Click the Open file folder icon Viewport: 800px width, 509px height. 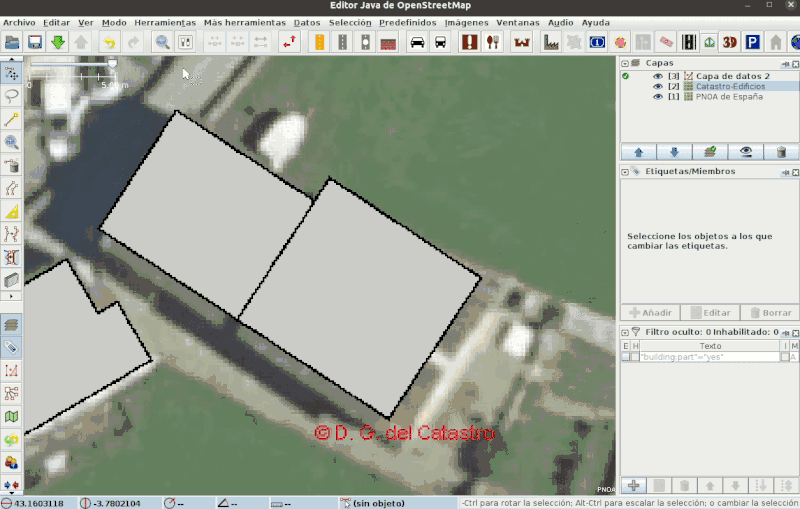12,42
